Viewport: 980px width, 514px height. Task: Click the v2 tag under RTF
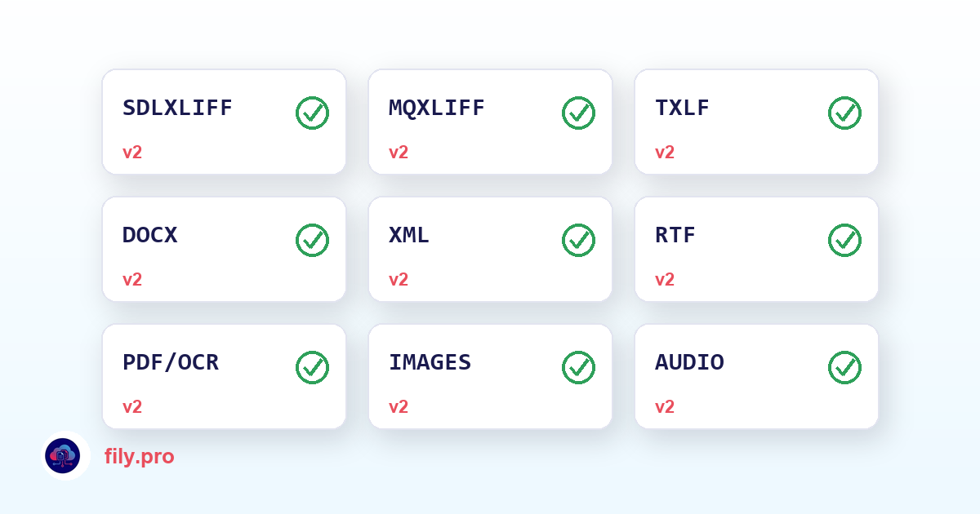(x=665, y=280)
